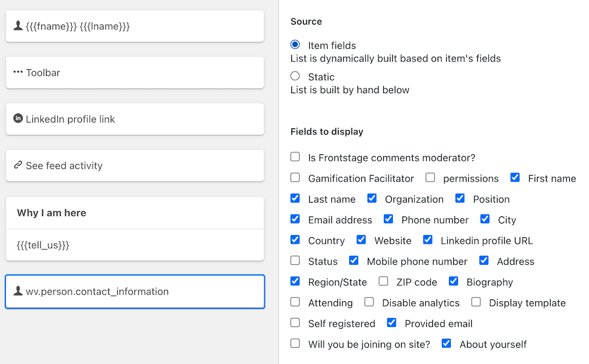Enable the Disable analytics checkbox
The width and height of the screenshot is (589, 364).
[x=369, y=302]
